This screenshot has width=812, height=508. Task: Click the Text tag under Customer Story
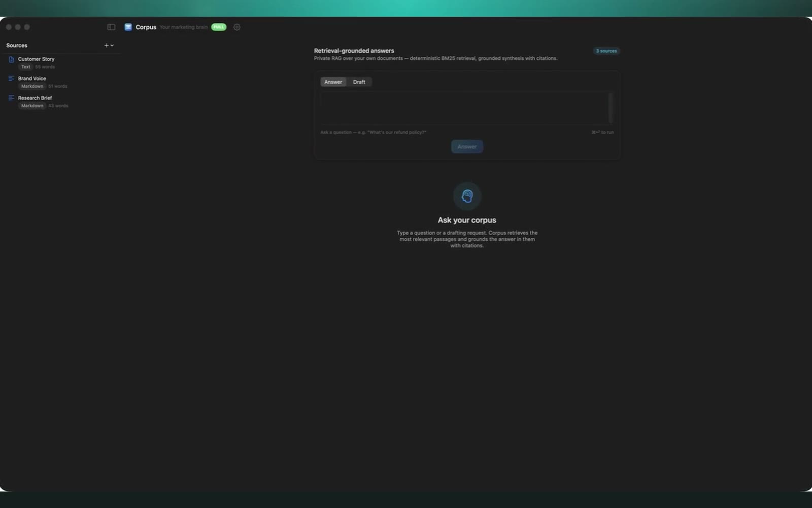25,67
